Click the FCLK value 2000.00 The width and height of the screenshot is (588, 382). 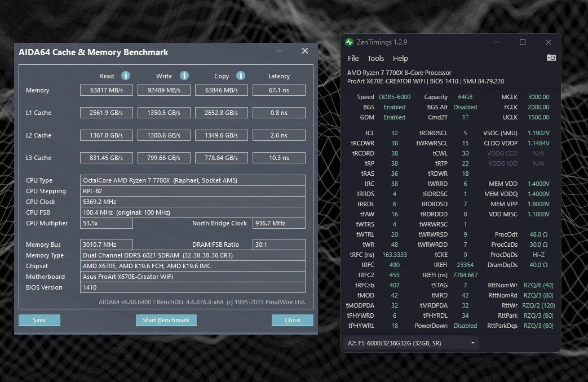[x=538, y=107]
